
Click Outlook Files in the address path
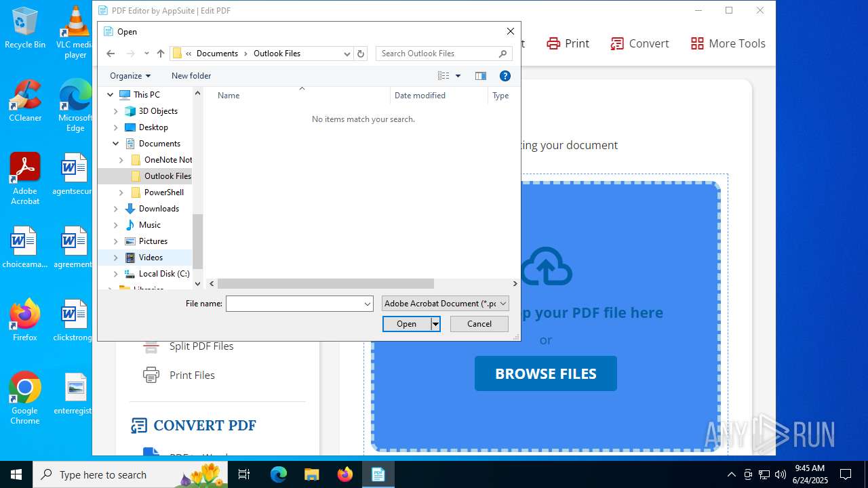pos(277,54)
